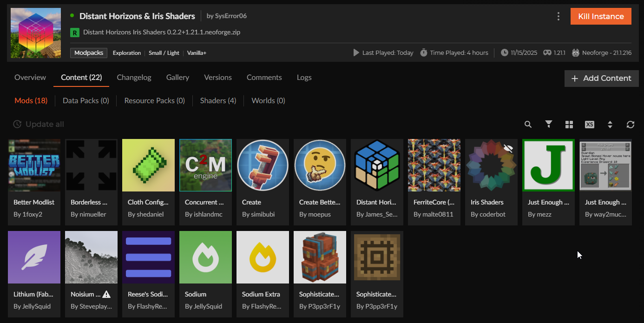Screen dimensions: 644x323
Task: View the Logs tab
Action: [x=304, y=78]
